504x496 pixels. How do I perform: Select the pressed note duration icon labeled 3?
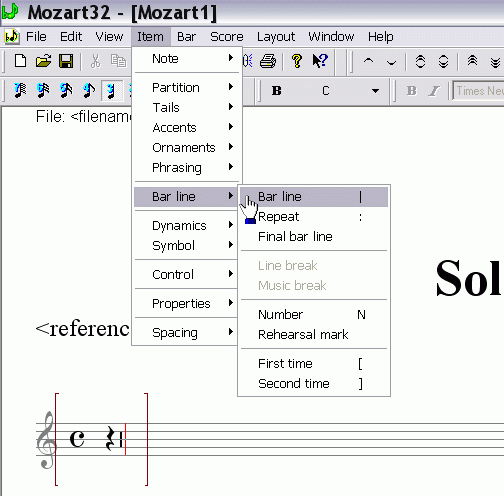click(x=111, y=91)
